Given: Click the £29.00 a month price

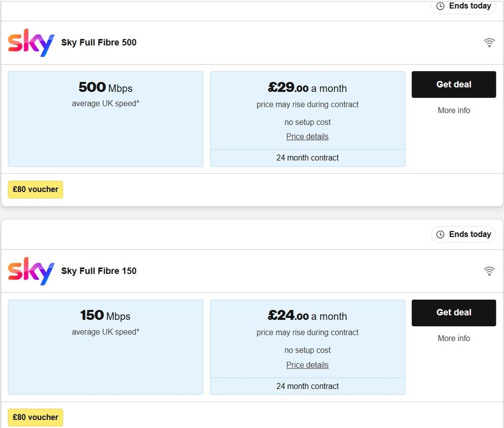Looking at the screenshot, I should point(307,88).
